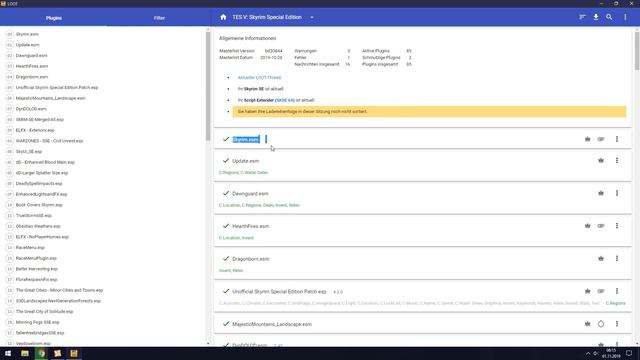Select The Great City of Solitude.esp in sidebar
This screenshot has width=640, height=360.
click(x=44, y=311)
